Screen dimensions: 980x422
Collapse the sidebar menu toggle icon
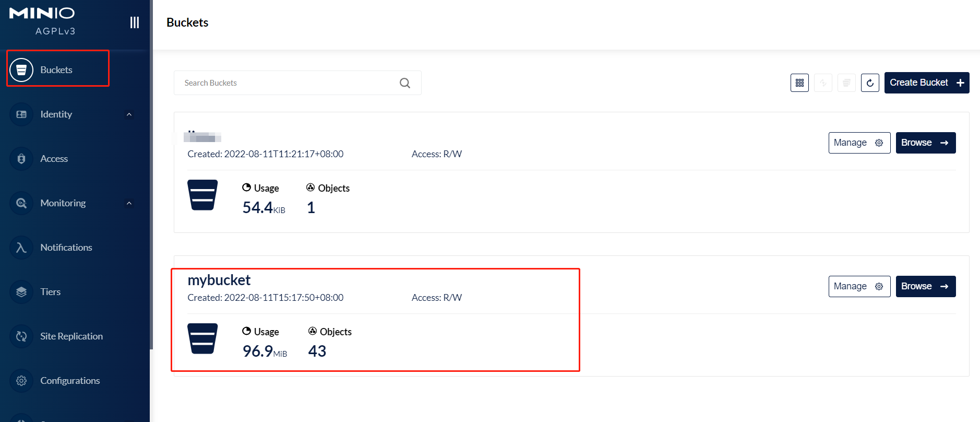point(135,22)
